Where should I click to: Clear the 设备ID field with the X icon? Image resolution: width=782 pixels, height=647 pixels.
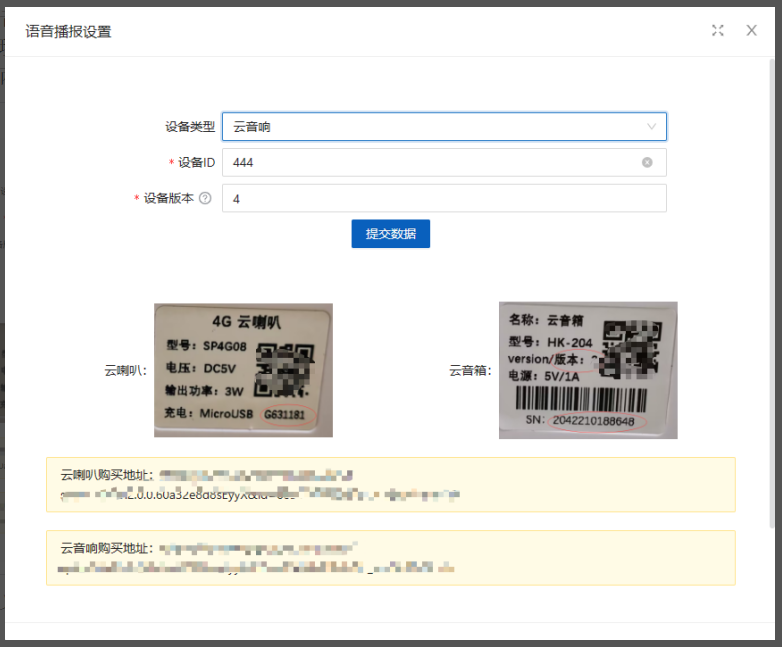[647, 162]
